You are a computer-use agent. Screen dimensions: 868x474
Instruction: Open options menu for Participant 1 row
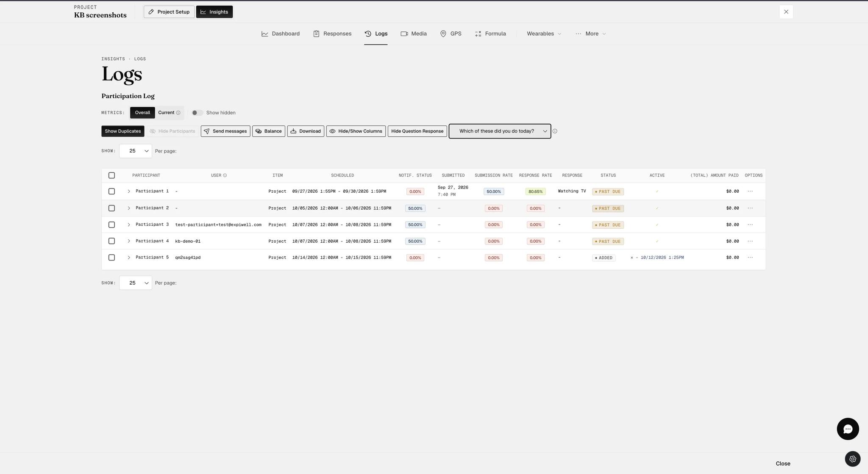point(750,191)
